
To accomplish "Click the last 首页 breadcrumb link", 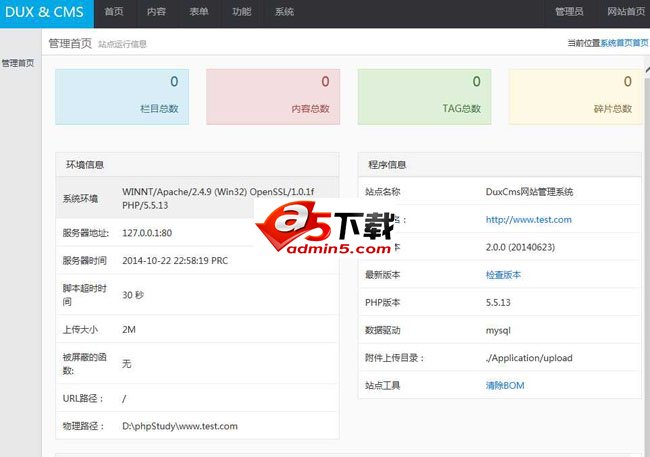I will pos(640,43).
